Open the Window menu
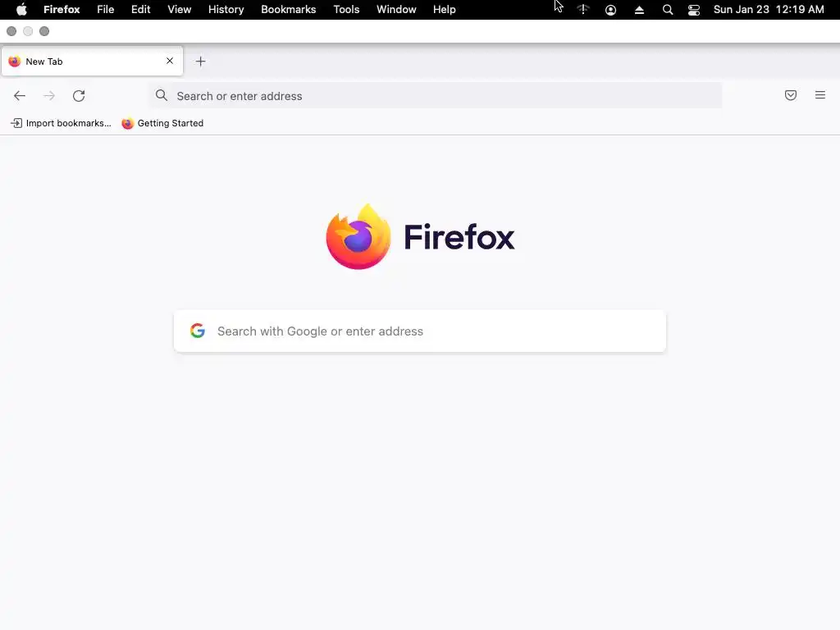This screenshot has height=630, width=840. (x=396, y=9)
